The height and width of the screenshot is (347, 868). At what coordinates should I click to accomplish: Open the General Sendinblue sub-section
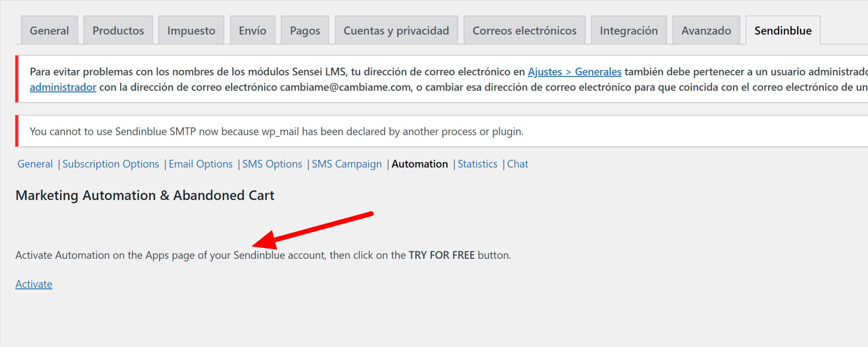35,164
